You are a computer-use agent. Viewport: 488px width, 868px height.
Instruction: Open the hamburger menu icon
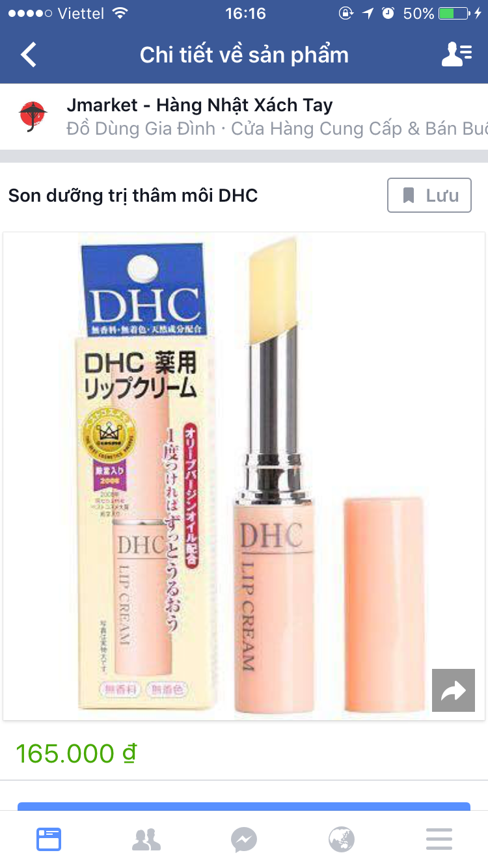click(x=439, y=839)
